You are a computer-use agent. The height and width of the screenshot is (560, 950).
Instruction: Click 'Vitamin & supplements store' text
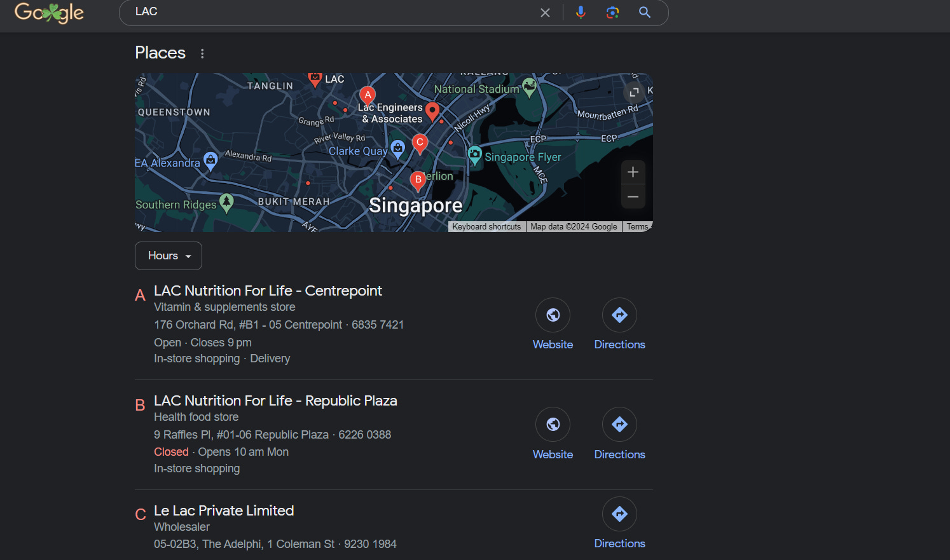224,307
